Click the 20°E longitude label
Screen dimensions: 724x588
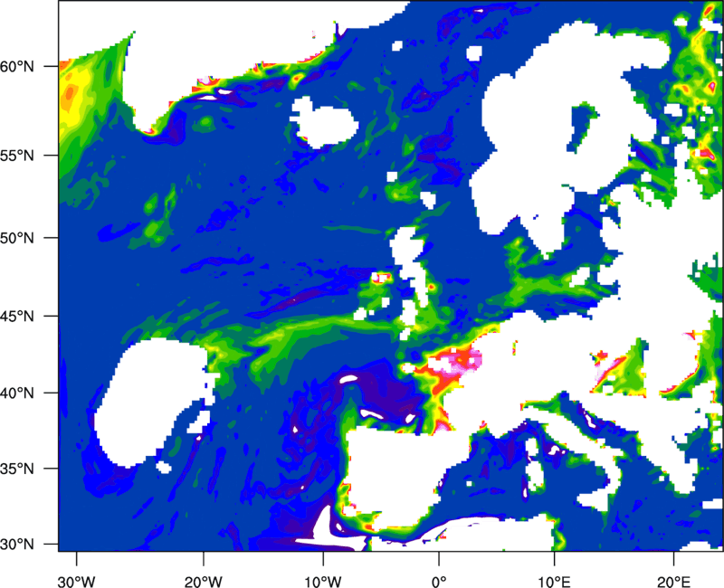tap(673, 582)
